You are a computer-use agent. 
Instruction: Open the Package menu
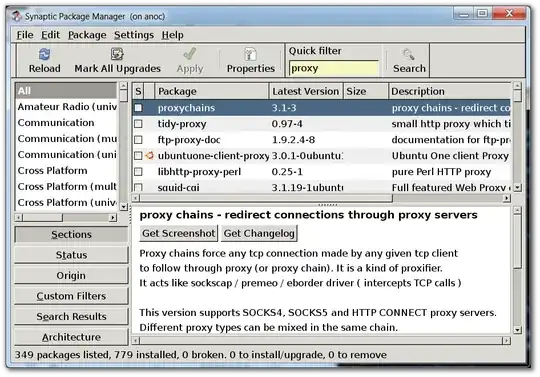[x=87, y=35]
